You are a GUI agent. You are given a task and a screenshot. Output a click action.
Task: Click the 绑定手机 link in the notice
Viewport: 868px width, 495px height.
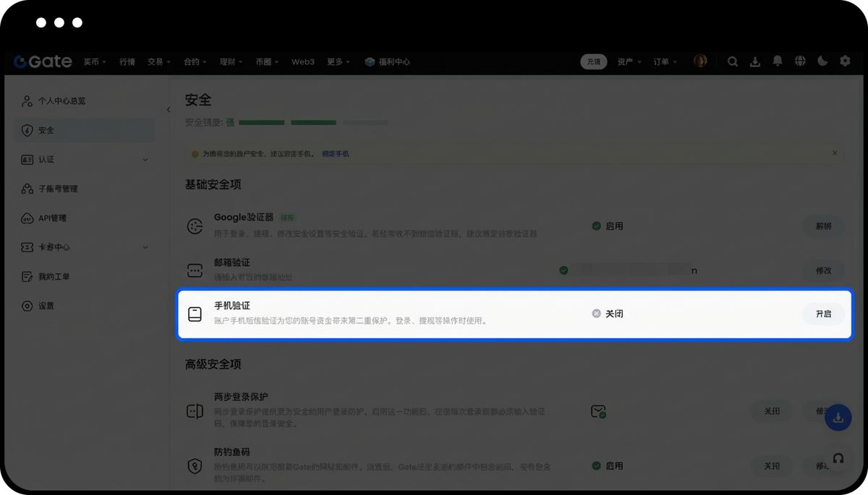[x=336, y=154]
